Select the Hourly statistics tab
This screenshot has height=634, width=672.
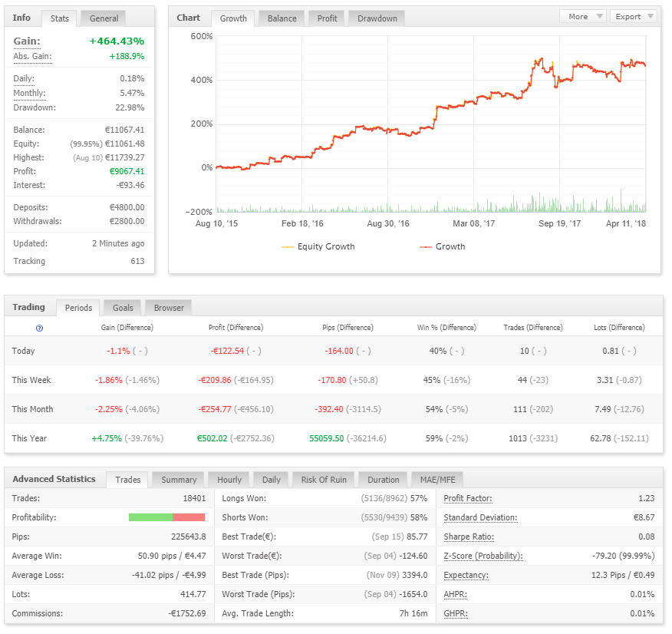(x=229, y=480)
